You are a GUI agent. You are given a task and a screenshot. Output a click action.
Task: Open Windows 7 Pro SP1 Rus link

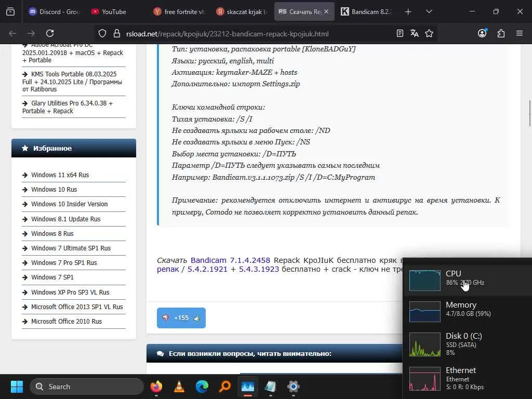(x=64, y=262)
